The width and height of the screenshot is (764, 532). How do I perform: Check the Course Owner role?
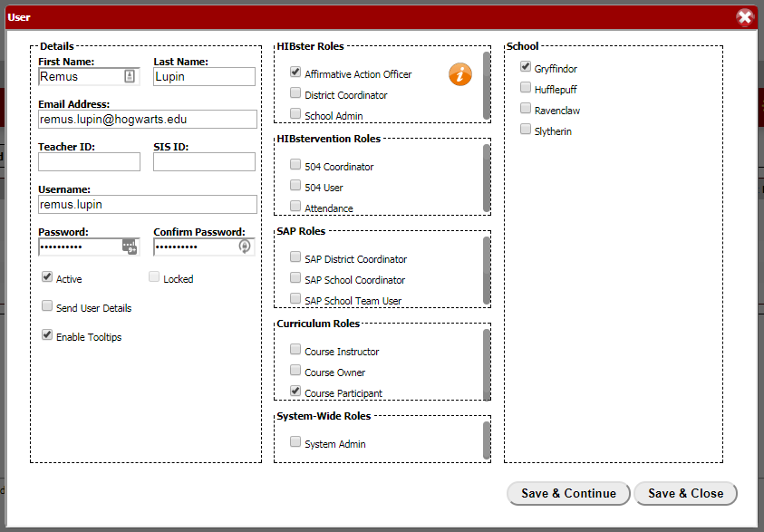click(x=295, y=371)
